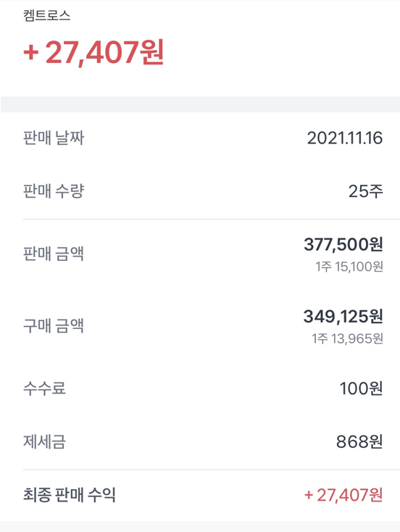This screenshot has width=400, height=532.
Task: Select the 349,125원 purchase amount
Action: click(343, 316)
